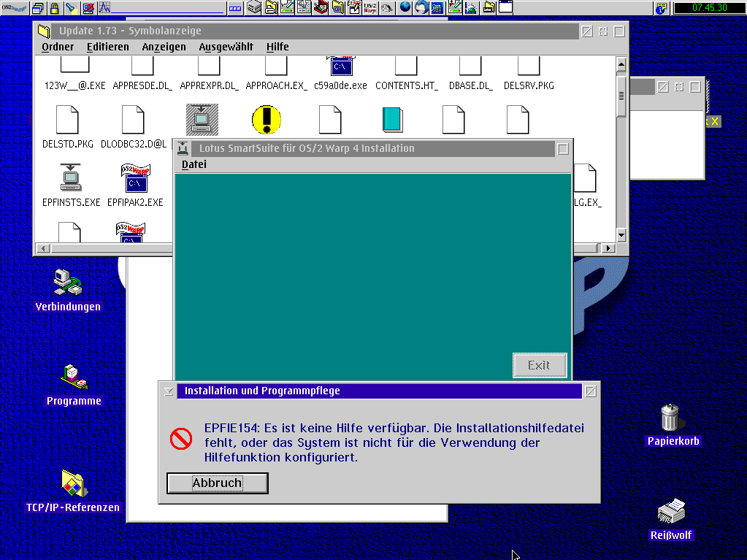Click the Abbruch button
The image size is (747, 560).
[x=218, y=483]
